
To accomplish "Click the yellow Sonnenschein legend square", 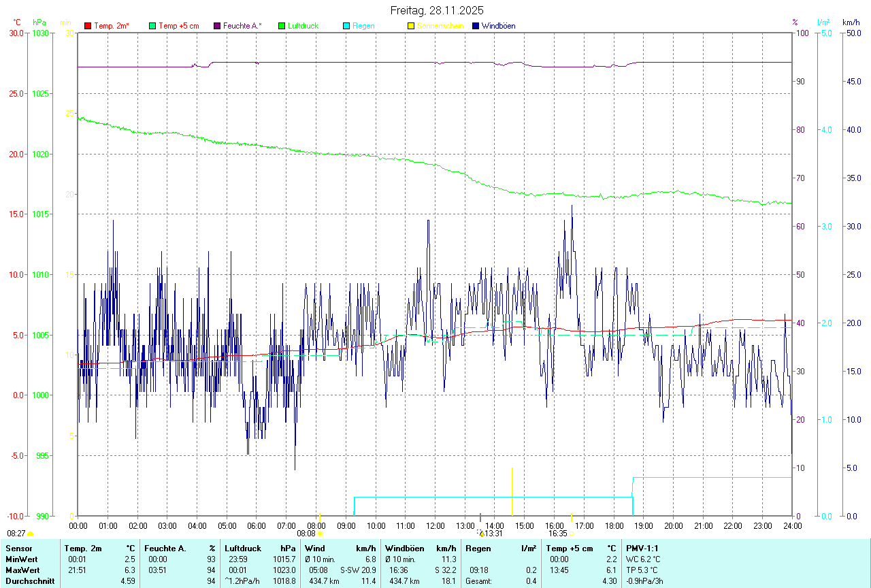I will (x=411, y=26).
